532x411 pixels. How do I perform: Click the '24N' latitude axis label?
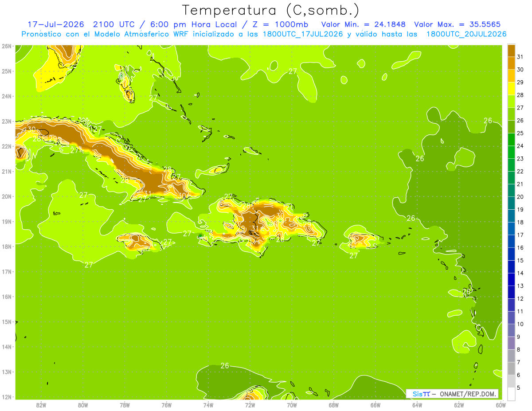tap(6, 96)
